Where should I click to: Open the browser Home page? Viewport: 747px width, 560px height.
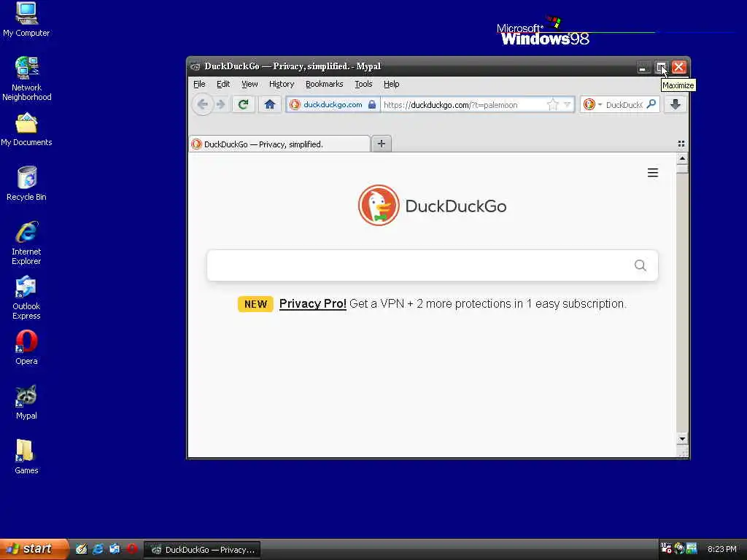click(270, 104)
